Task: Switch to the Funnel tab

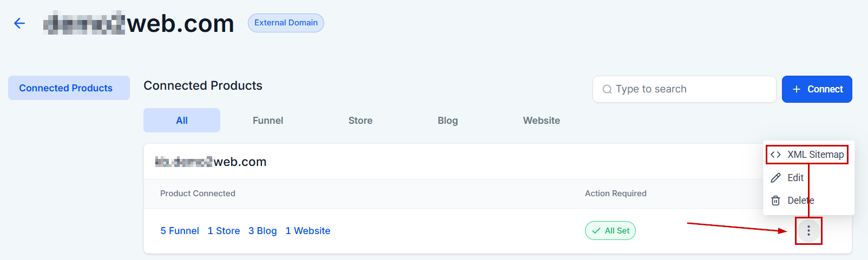Action: (x=268, y=121)
